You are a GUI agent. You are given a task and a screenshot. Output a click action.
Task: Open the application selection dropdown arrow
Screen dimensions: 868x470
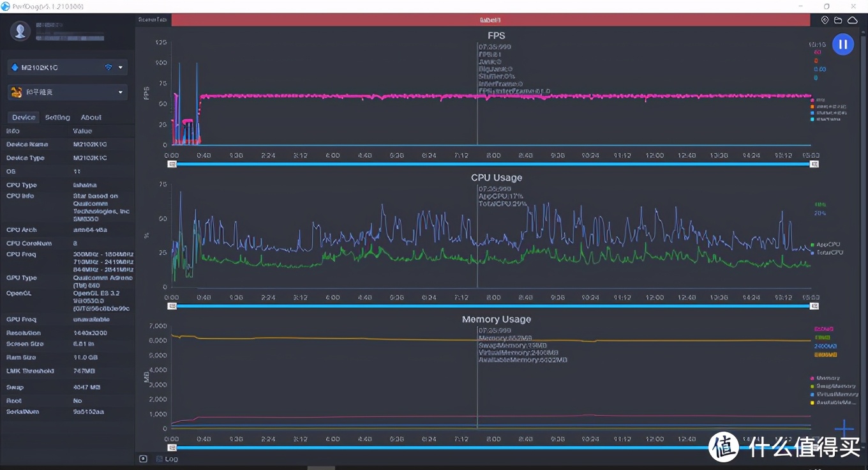[x=121, y=92]
